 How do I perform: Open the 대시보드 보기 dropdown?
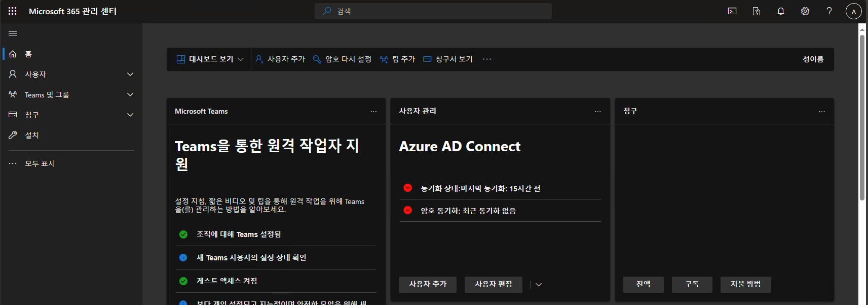pos(210,59)
